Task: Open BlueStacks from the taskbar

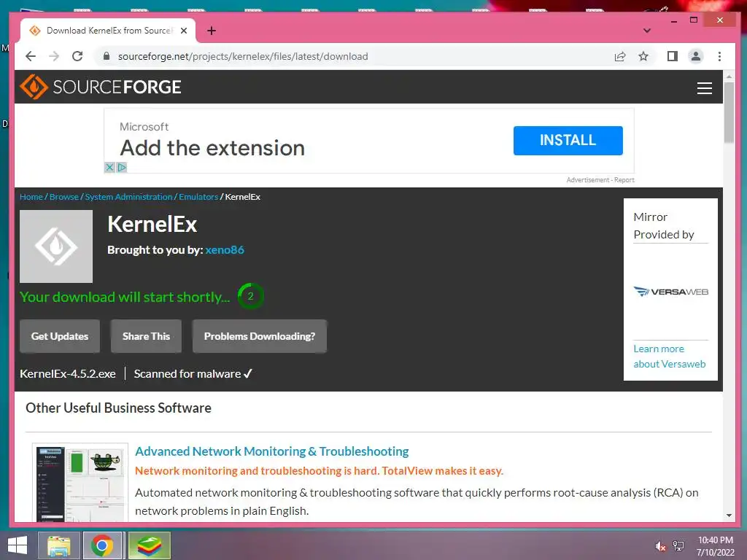Action: click(x=149, y=545)
